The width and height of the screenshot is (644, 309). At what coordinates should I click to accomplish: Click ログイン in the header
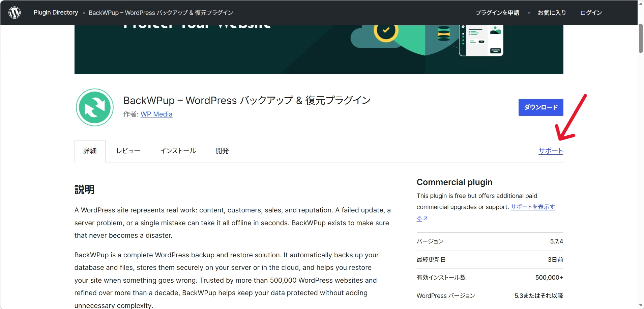tap(591, 12)
